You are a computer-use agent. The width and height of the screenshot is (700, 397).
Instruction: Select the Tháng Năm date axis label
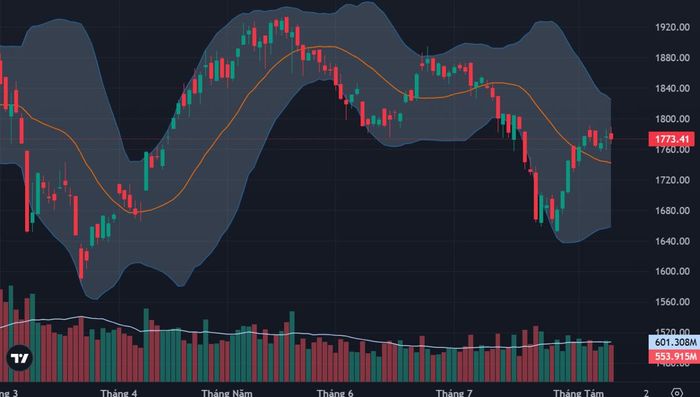227,393
